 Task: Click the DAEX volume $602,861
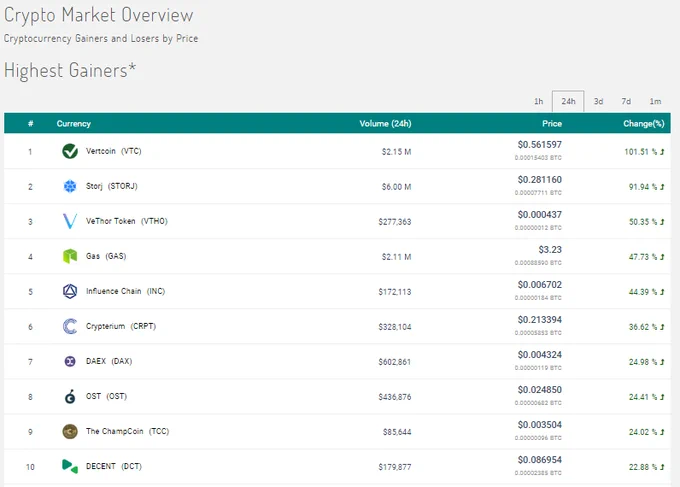pyautogui.click(x=395, y=362)
